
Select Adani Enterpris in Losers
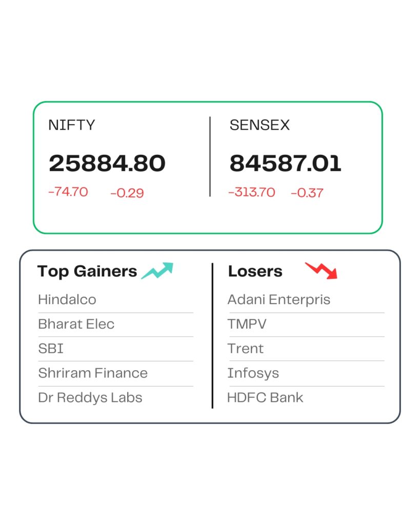click(x=279, y=299)
